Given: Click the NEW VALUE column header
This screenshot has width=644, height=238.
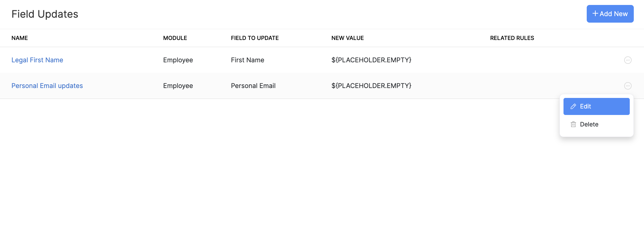Looking at the screenshot, I should point(347,38).
